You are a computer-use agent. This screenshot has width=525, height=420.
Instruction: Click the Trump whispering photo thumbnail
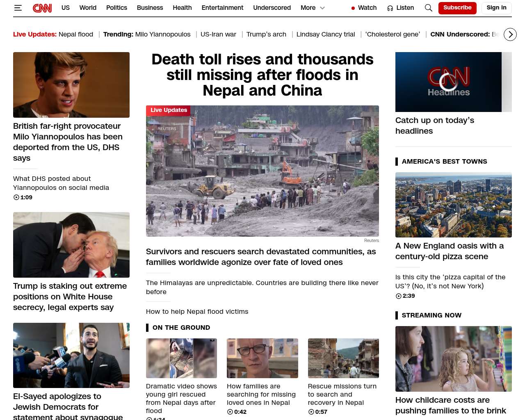tap(71, 245)
